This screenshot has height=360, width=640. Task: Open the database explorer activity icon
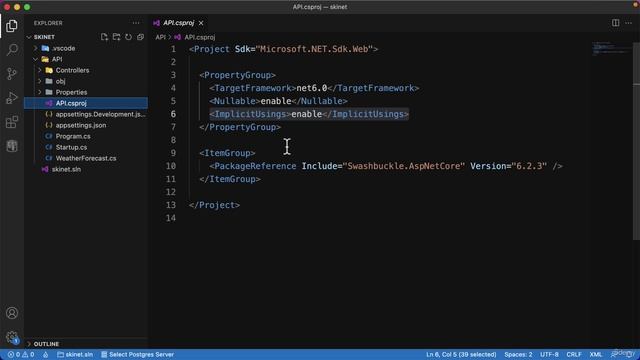(12, 146)
